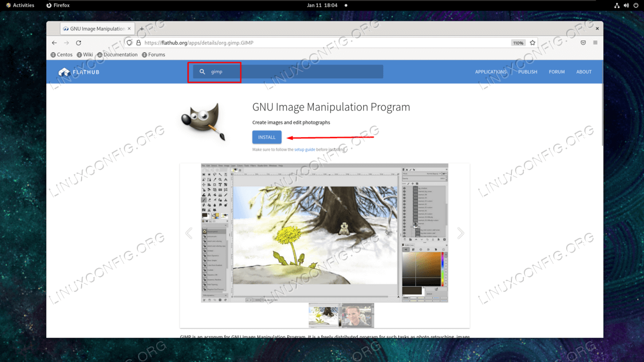
Task: Open the clock and calendar at top
Action: point(322,5)
